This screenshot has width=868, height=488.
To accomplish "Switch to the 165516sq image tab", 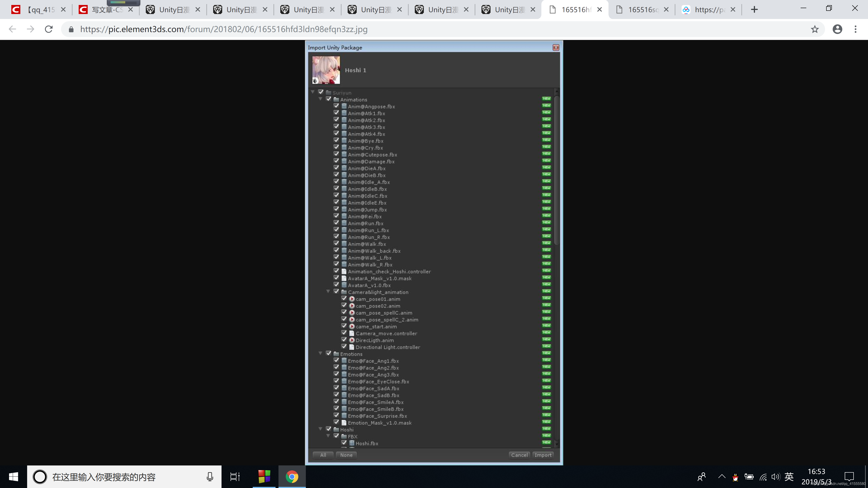I will coord(642,9).
